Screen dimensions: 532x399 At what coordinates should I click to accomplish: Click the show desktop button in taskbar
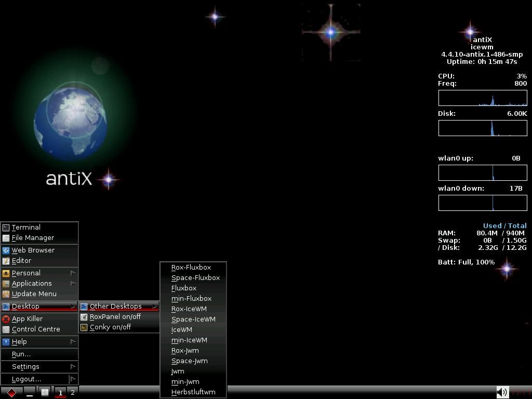(x=30, y=393)
